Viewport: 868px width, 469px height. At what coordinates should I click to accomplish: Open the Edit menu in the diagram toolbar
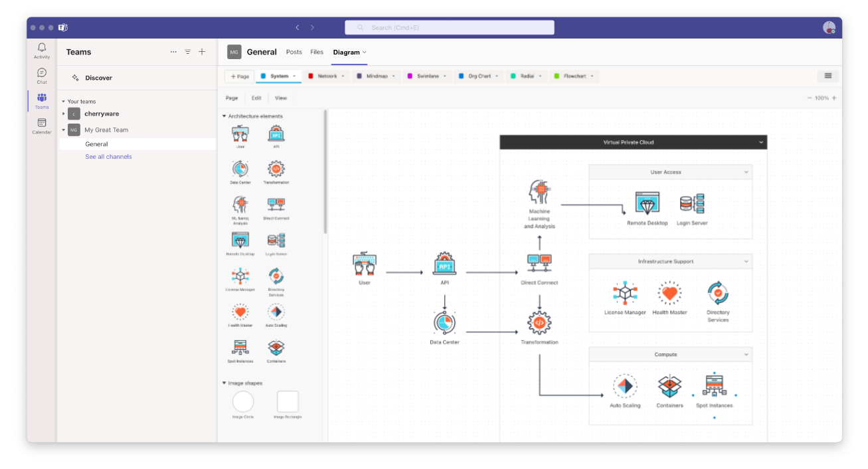pos(256,98)
